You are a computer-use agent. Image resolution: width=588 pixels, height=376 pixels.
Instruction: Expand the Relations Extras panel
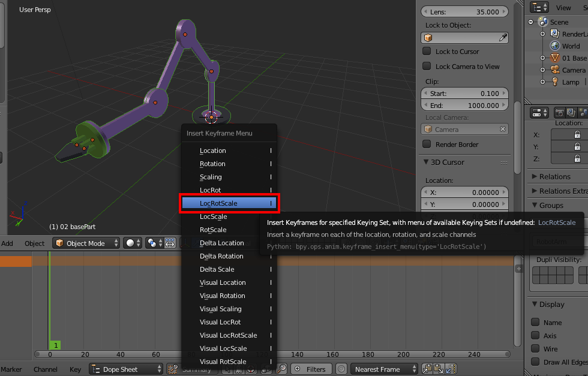pos(535,191)
